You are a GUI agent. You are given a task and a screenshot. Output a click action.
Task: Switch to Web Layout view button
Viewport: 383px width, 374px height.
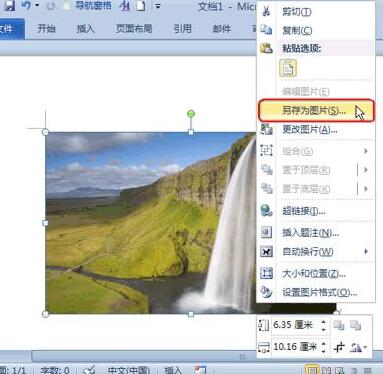click(340, 370)
